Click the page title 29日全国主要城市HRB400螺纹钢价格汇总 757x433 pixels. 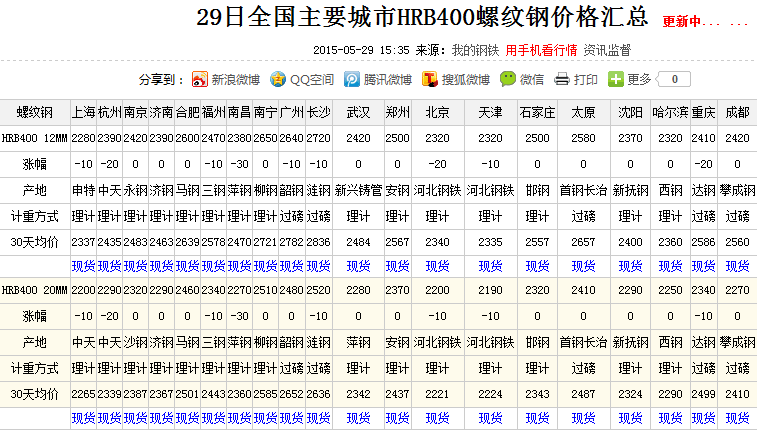(422, 17)
